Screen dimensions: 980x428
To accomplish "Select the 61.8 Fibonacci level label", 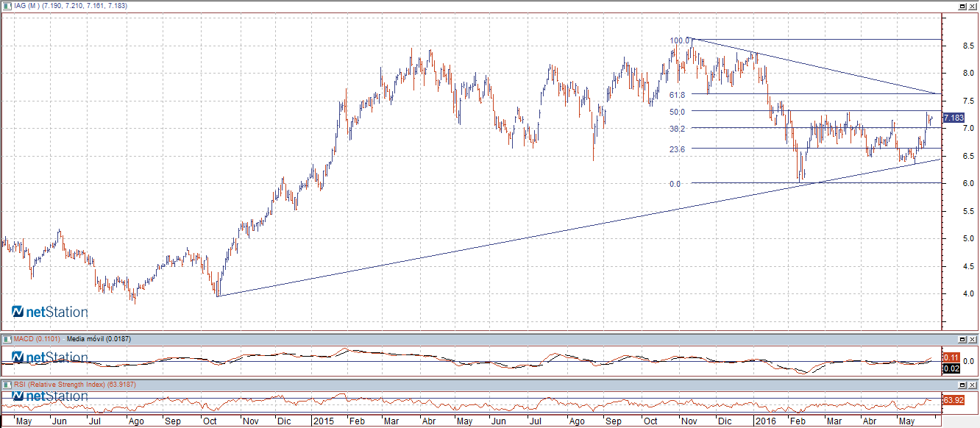I will [x=678, y=95].
